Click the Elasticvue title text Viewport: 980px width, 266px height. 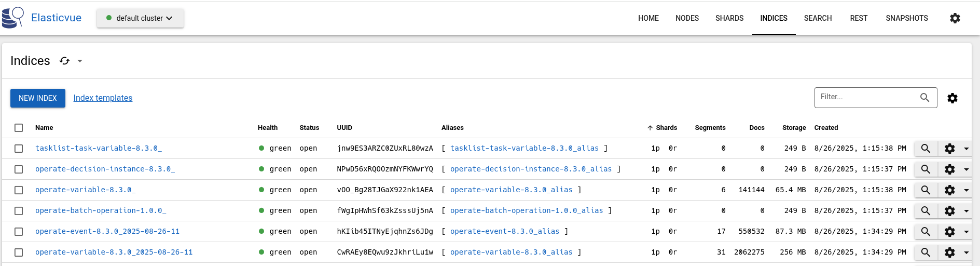[56, 18]
